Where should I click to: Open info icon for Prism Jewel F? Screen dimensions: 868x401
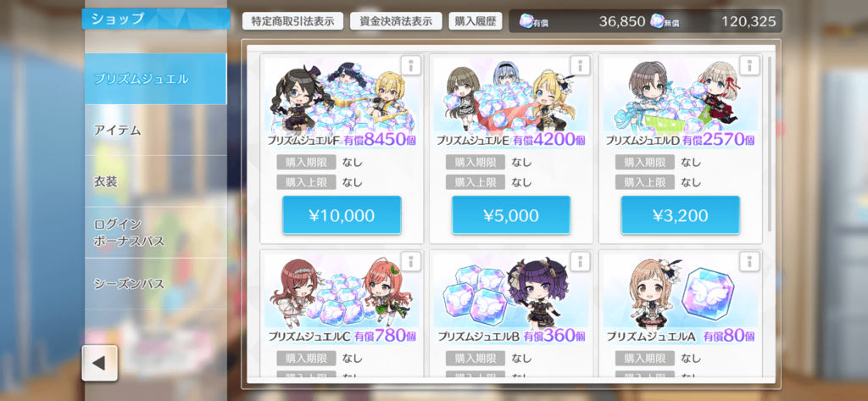[410, 66]
